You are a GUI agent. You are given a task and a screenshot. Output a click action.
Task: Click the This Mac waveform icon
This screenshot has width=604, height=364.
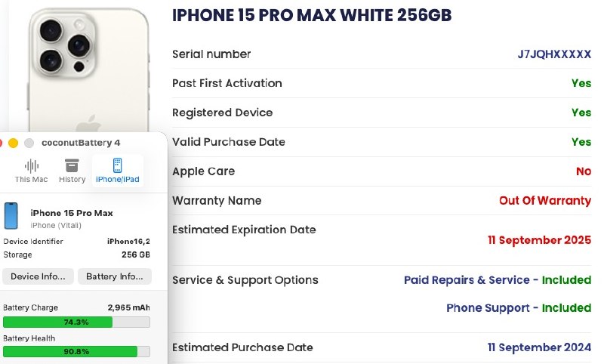[x=32, y=165]
